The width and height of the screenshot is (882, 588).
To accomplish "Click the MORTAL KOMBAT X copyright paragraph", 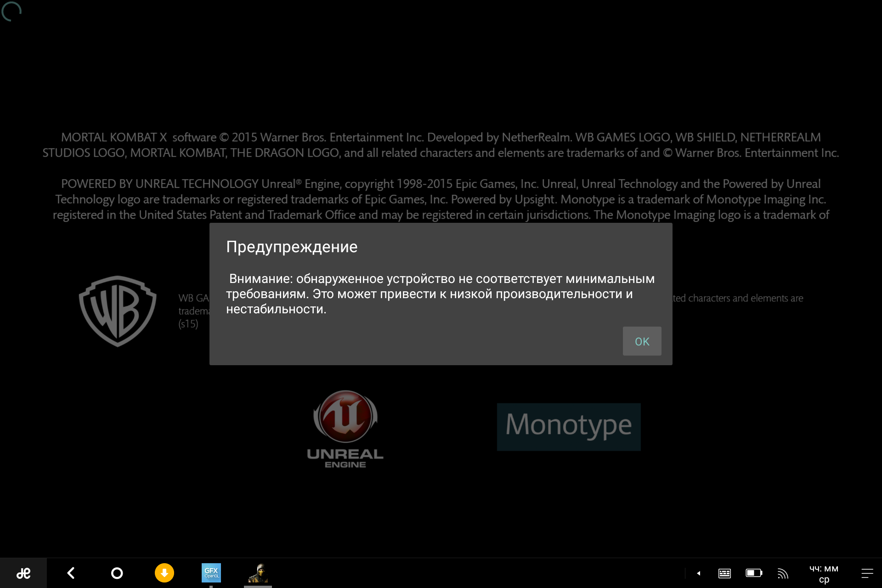I will click(441, 145).
